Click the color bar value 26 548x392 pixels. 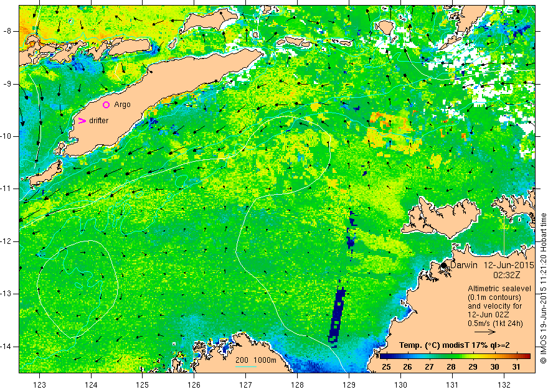[407, 367]
